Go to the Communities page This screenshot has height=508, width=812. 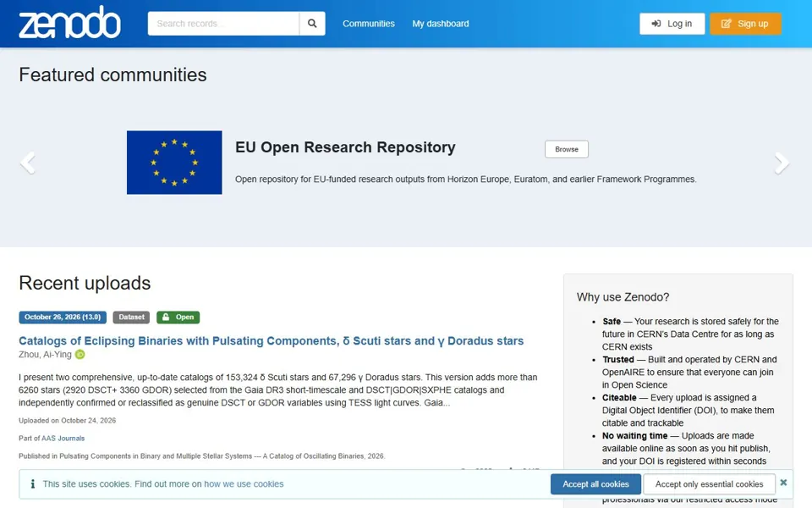(x=369, y=24)
